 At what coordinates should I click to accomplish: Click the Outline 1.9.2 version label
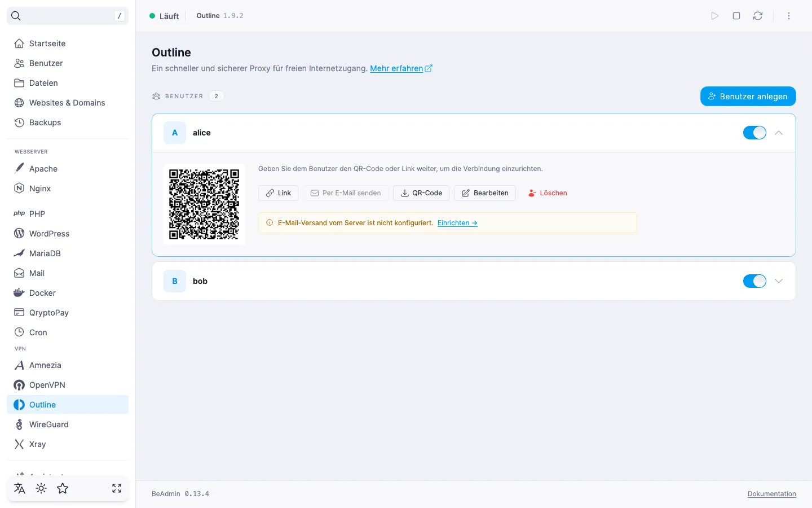[x=220, y=16]
